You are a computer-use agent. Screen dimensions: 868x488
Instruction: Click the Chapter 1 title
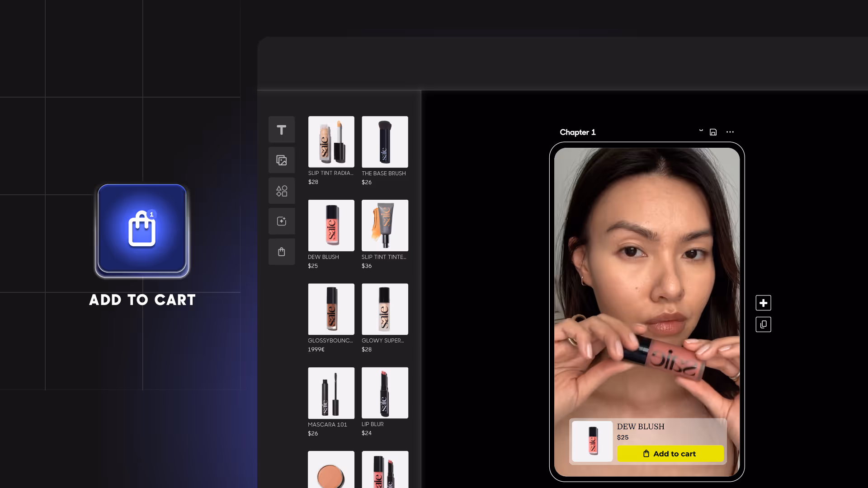point(577,132)
